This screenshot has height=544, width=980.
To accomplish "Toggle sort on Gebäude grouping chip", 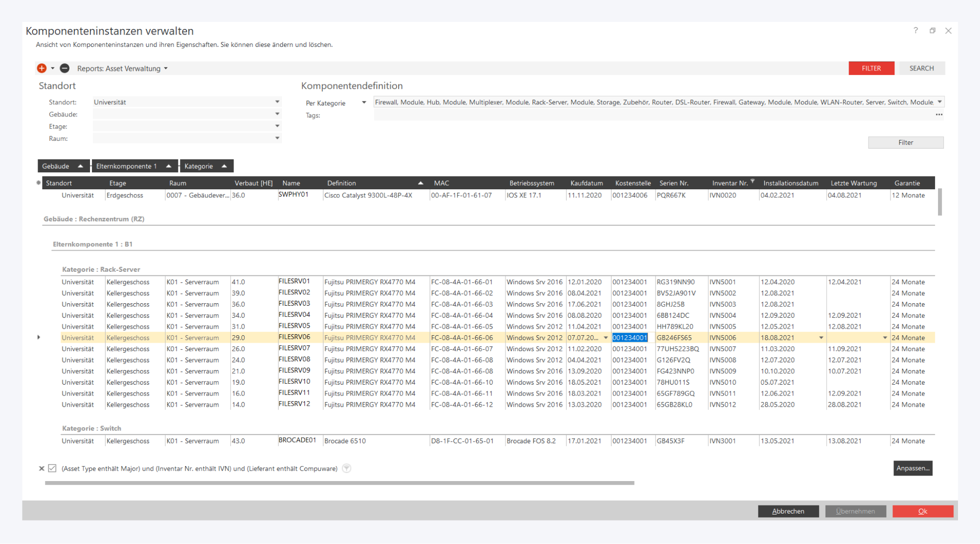I will tap(63, 166).
